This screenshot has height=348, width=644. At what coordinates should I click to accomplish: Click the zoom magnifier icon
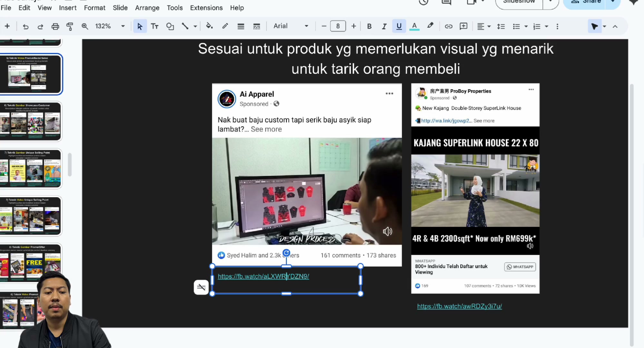pyautogui.click(x=84, y=26)
